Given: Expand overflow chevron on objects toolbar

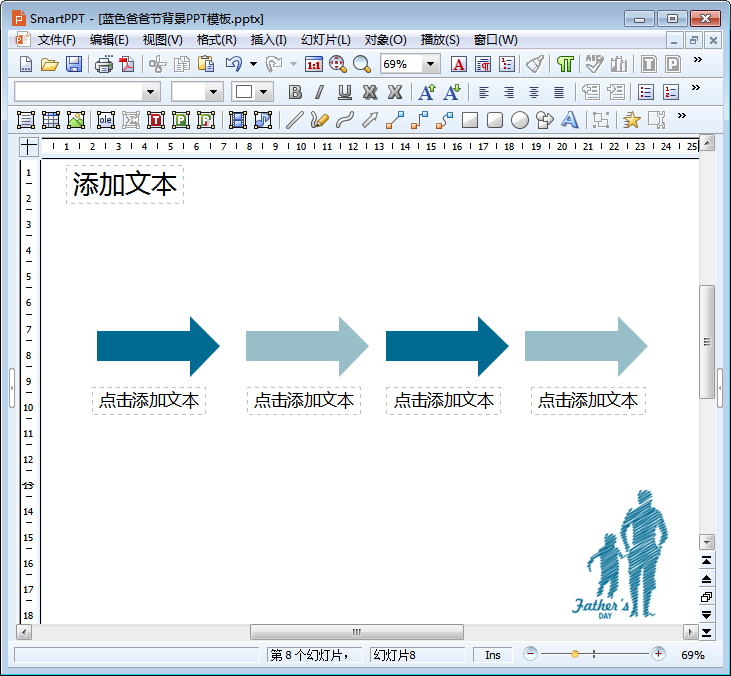Looking at the screenshot, I should click(x=682, y=116).
